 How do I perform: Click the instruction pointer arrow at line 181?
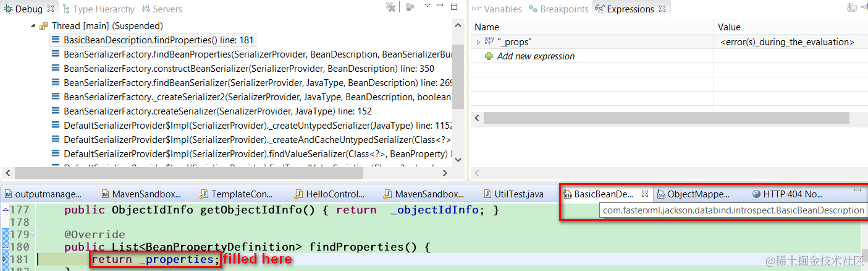click(4, 259)
